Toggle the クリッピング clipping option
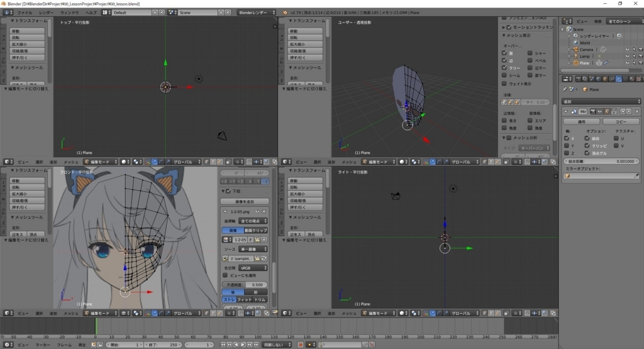 [587, 145]
